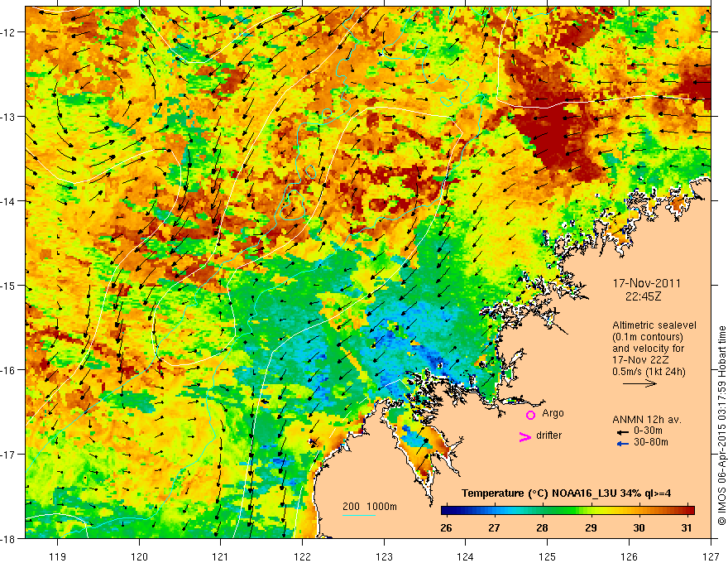Click the 123 longitude axis label
This screenshot has width=728, height=563.
pyautogui.click(x=384, y=556)
